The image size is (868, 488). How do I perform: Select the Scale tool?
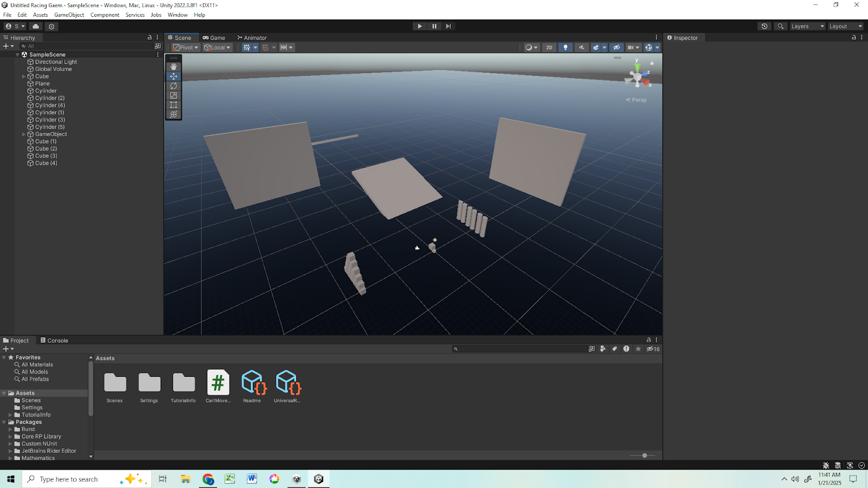point(174,95)
